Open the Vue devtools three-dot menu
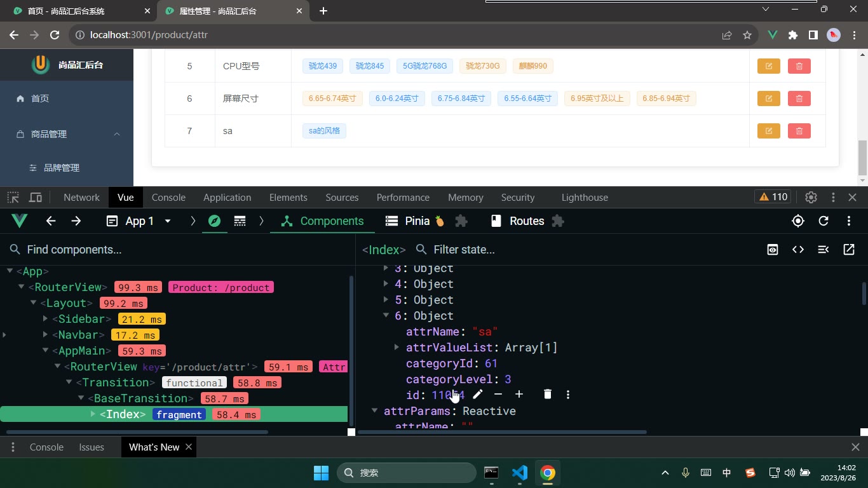 (849, 221)
